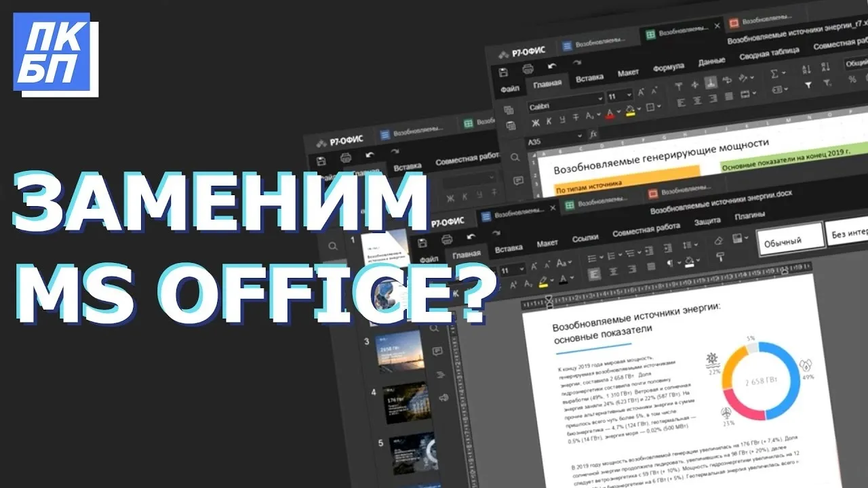Open the Calibri font dropdown in the spreadsheet
The height and width of the screenshot is (488, 868).
[565, 103]
